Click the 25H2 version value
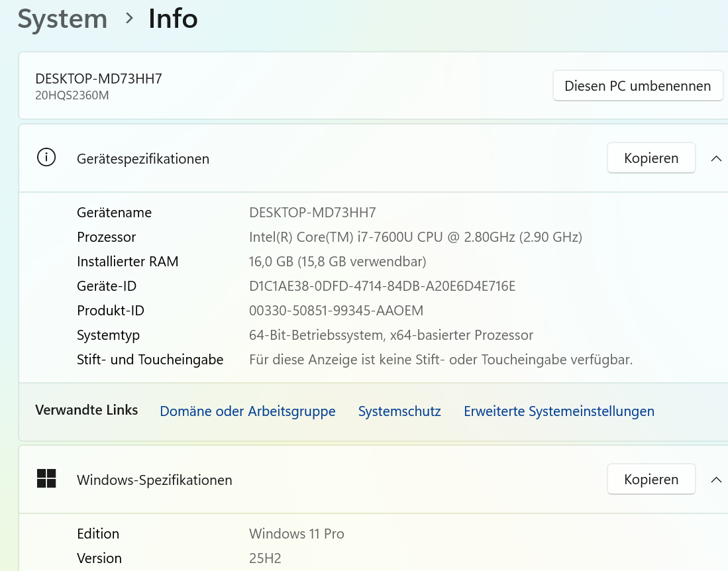This screenshot has height=571, width=728. point(265,558)
